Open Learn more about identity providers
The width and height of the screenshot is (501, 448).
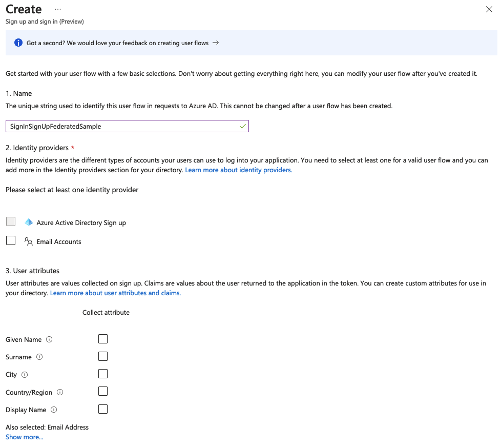click(x=238, y=170)
